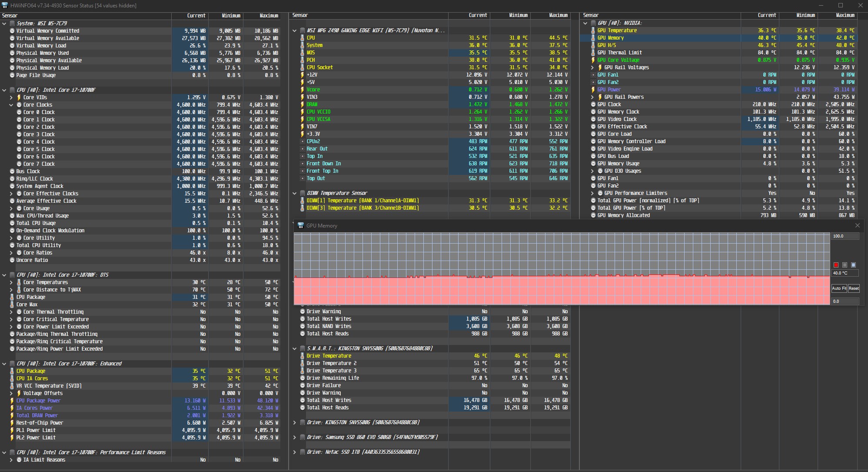Click the Auto Fit button in graph
The width and height of the screenshot is (868, 472).
[839, 288]
